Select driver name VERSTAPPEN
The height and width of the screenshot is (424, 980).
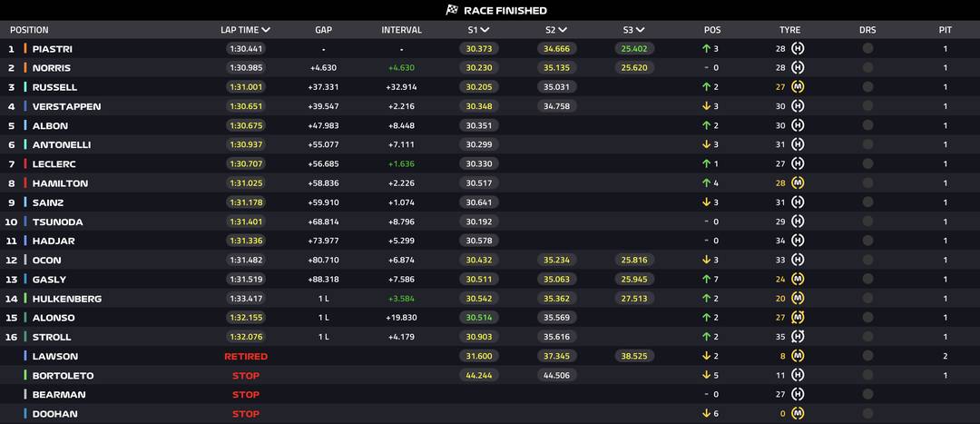tap(66, 106)
